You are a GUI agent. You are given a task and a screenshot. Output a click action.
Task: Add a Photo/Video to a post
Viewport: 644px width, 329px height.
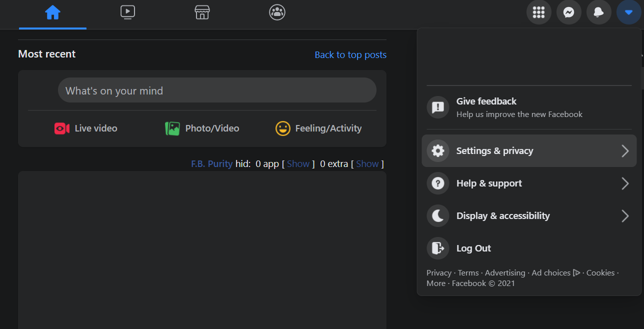(202, 128)
